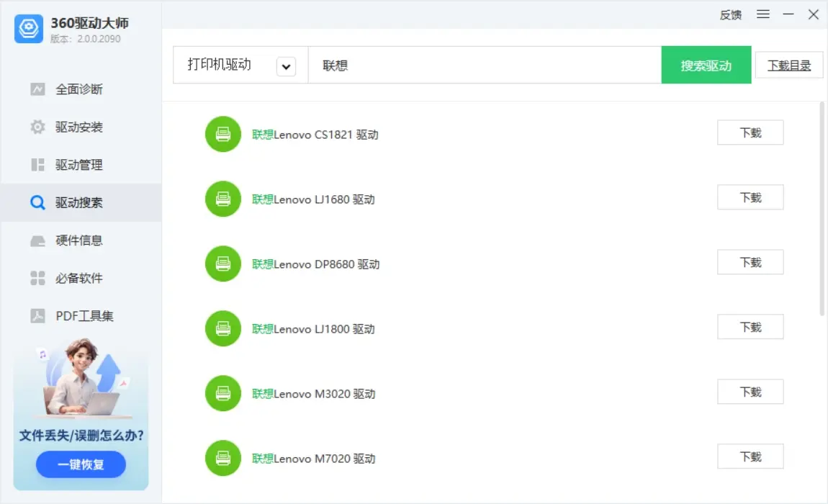This screenshot has width=828, height=504.
Task: Click the hamburger menu icon in title bar
Action: pyautogui.click(x=762, y=14)
